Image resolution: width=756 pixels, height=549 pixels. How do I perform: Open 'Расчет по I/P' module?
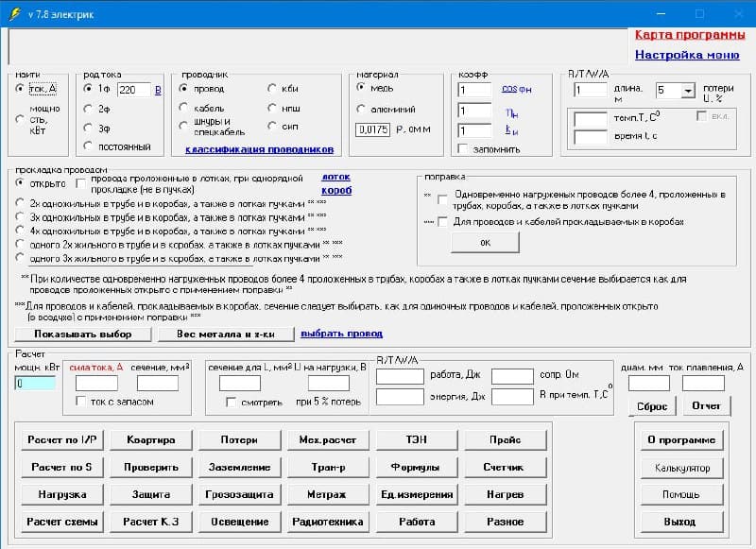[62, 440]
